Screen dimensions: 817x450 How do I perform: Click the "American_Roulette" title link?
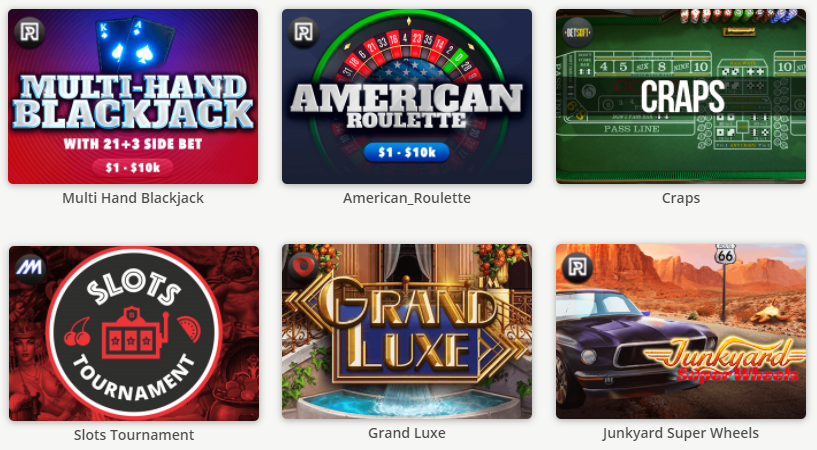pos(407,198)
